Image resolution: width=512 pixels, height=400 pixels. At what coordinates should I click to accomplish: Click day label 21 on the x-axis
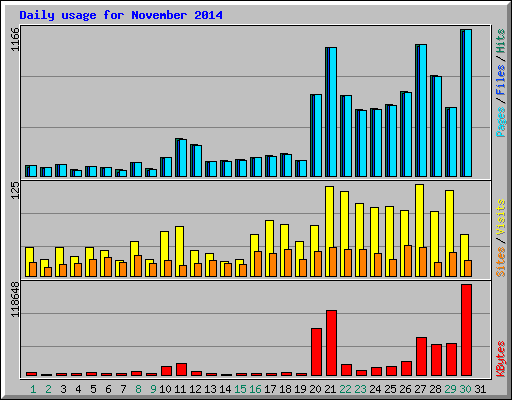coord(330,389)
